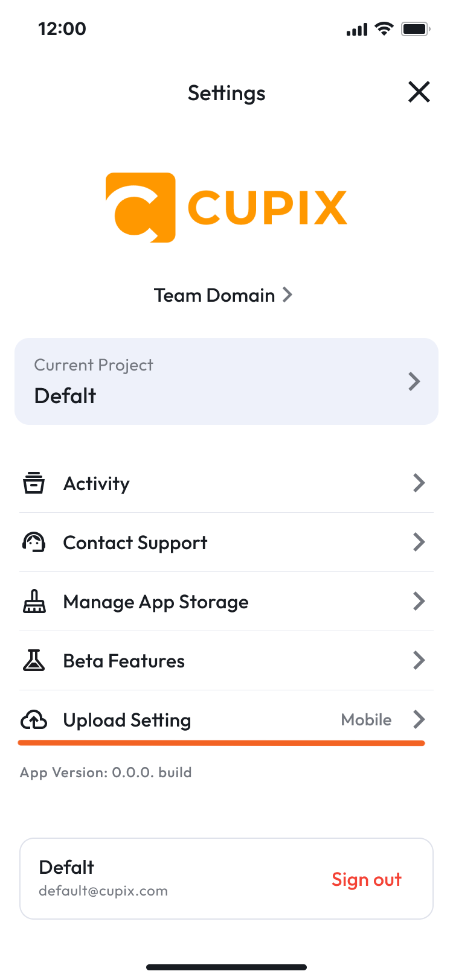This screenshot has height=980, width=453.
Task: Tap the default@cupix.com account email
Action: pos(103,891)
